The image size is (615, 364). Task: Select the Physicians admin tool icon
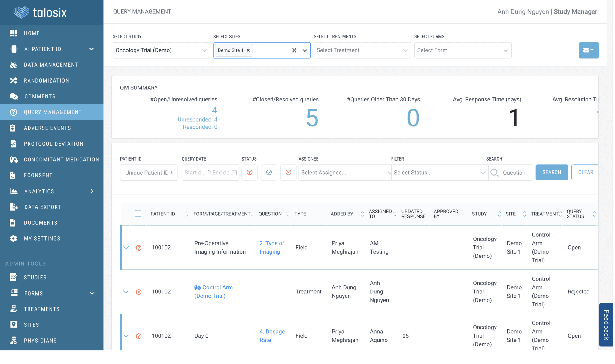pyautogui.click(x=14, y=340)
